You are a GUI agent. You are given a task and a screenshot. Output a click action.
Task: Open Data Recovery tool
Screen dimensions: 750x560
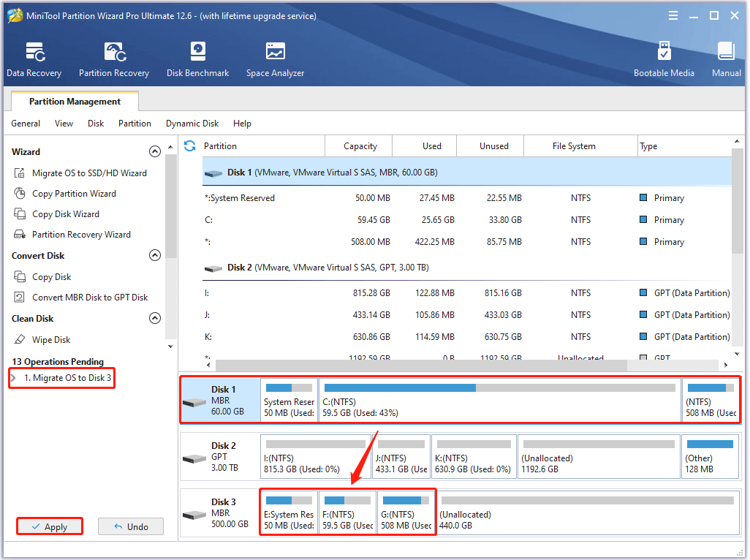[34, 59]
